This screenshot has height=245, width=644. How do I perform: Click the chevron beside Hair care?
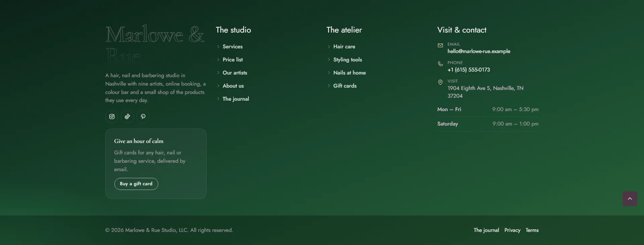pyautogui.click(x=329, y=47)
